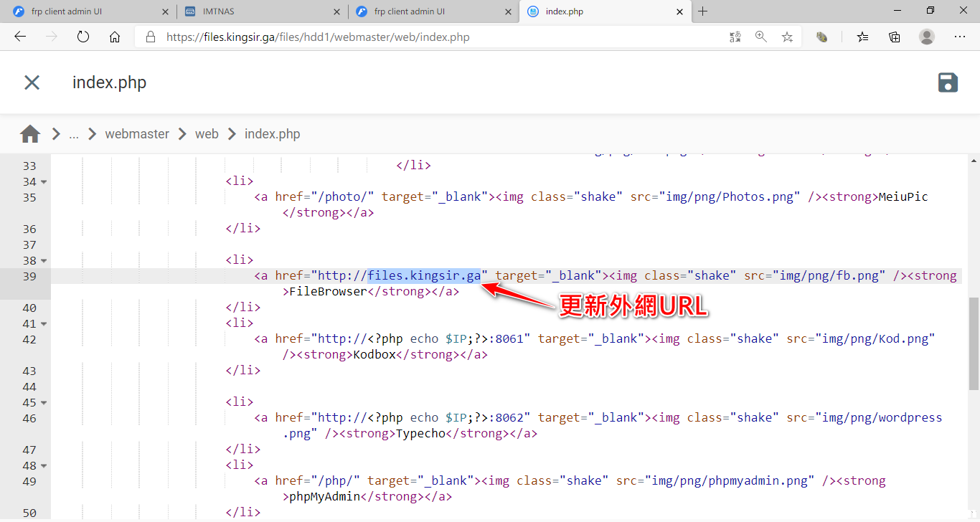Image resolution: width=980 pixels, height=522 pixels.
Task: Collapse the code fold at line 38
Action: 44,261
